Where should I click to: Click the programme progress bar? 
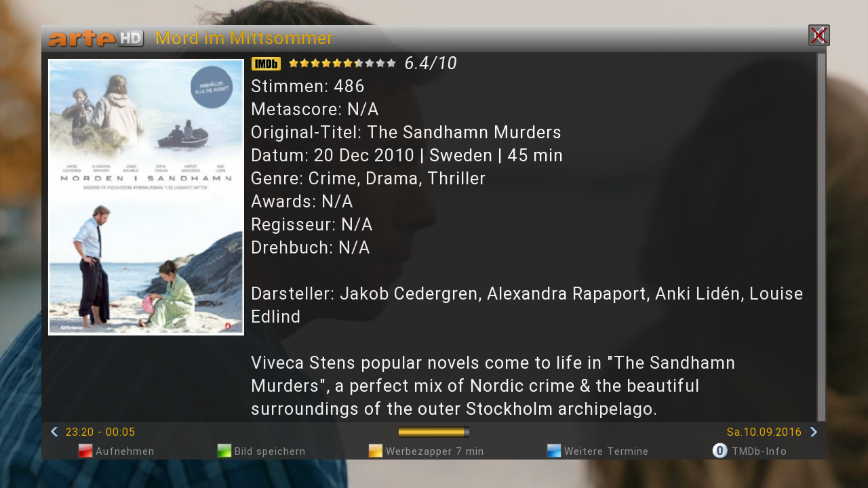pyautogui.click(x=433, y=432)
